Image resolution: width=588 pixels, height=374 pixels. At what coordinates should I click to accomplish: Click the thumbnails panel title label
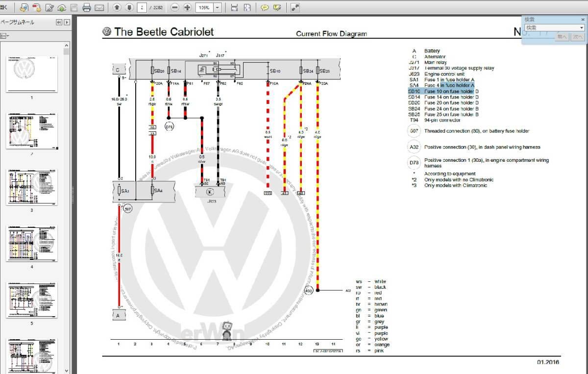tap(18, 22)
